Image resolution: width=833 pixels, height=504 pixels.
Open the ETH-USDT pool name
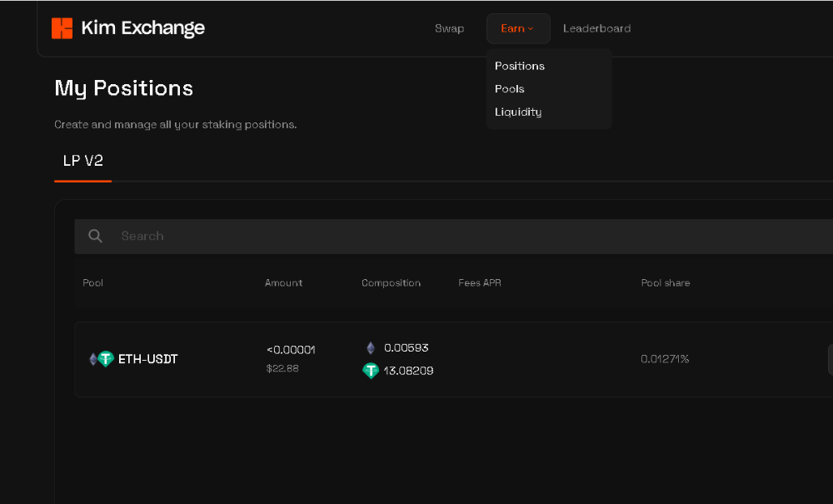coord(147,359)
